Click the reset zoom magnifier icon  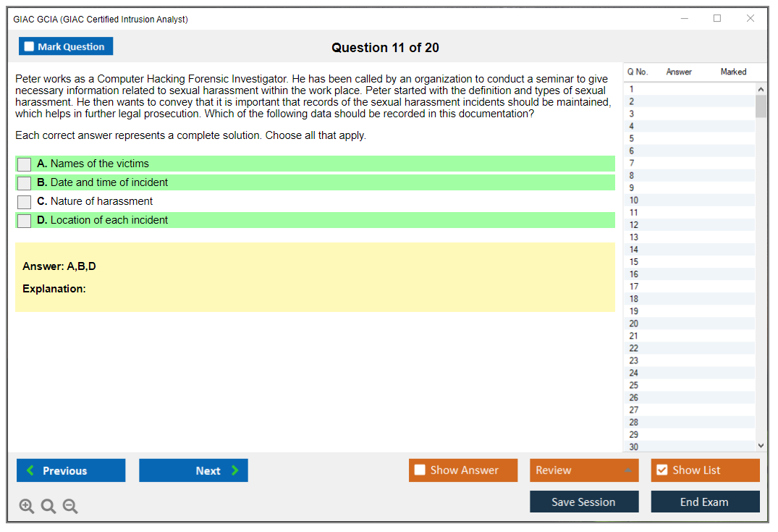(48, 507)
